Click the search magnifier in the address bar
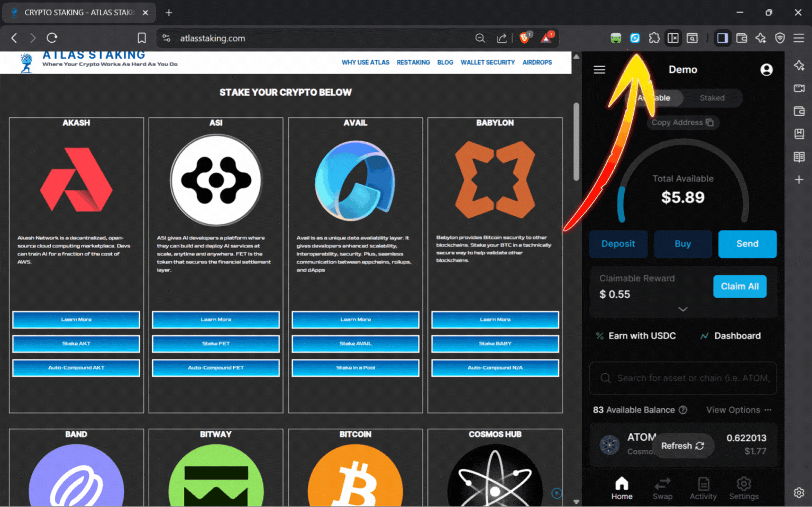812x507 pixels. (x=480, y=38)
